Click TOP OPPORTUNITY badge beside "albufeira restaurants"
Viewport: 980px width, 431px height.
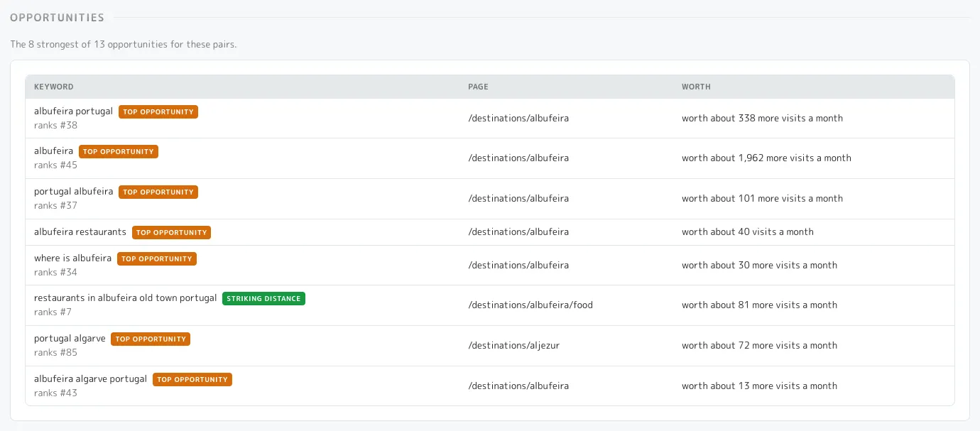(x=171, y=232)
